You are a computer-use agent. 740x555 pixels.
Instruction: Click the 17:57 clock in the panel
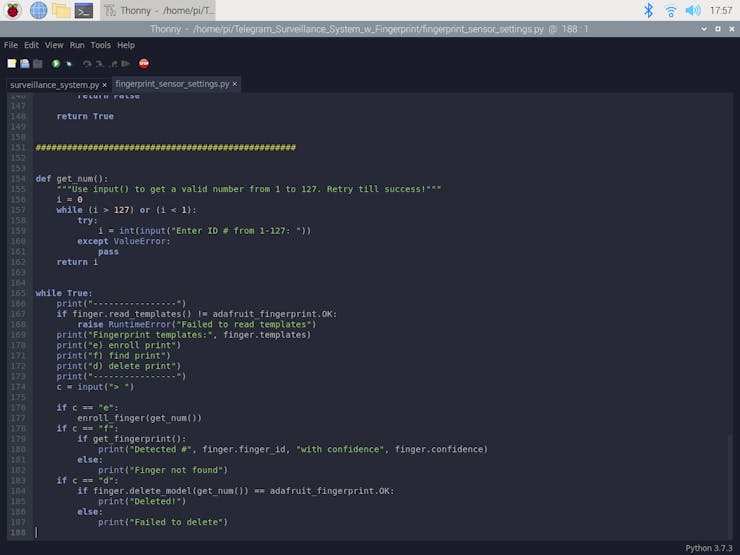pos(721,10)
